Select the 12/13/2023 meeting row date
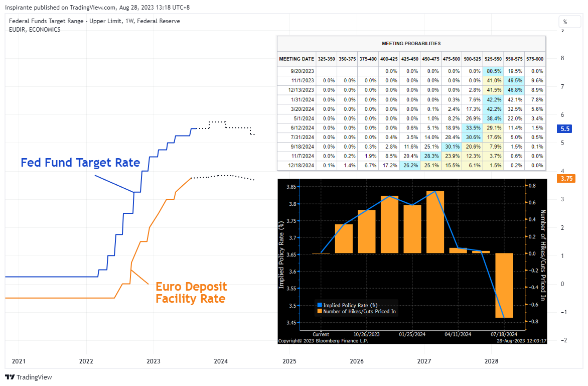The height and width of the screenshot is (386, 588). pyautogui.click(x=301, y=90)
